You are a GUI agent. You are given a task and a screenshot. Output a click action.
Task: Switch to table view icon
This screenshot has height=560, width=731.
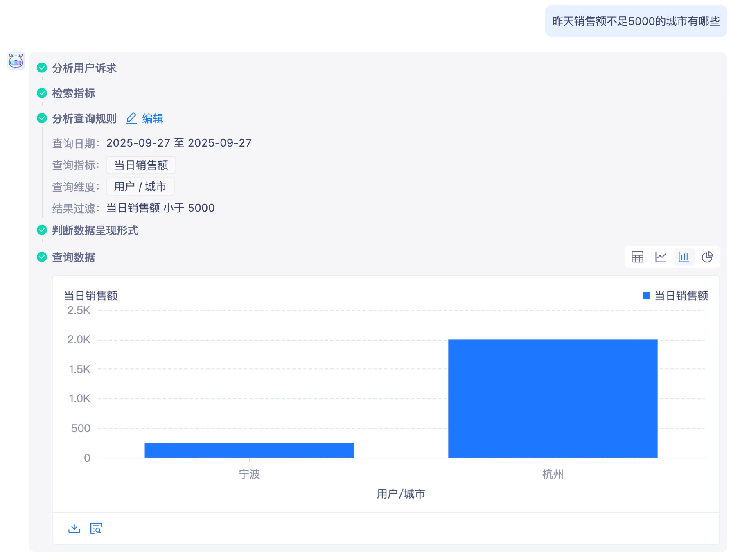[x=637, y=257]
